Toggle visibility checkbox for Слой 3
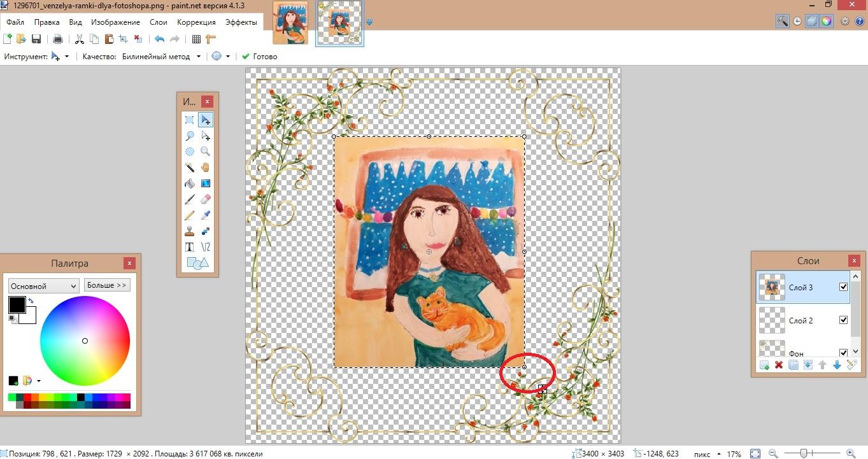Screen dimensions: 868x459 844,287
